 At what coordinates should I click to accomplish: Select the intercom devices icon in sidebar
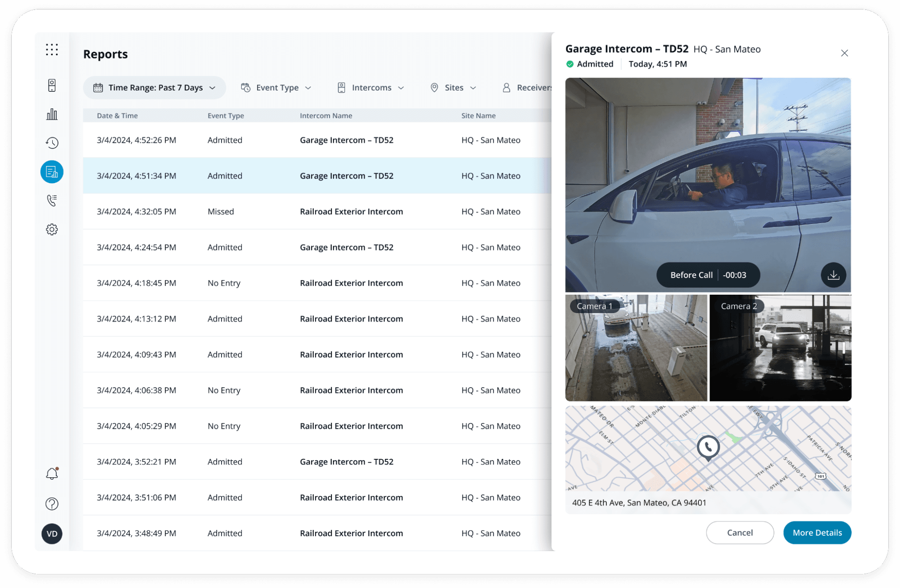52,85
